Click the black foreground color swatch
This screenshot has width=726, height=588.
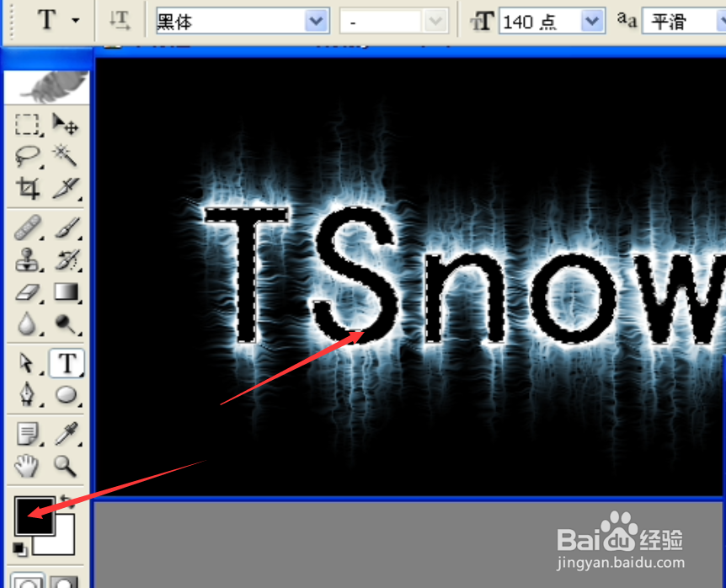pyautogui.click(x=35, y=516)
